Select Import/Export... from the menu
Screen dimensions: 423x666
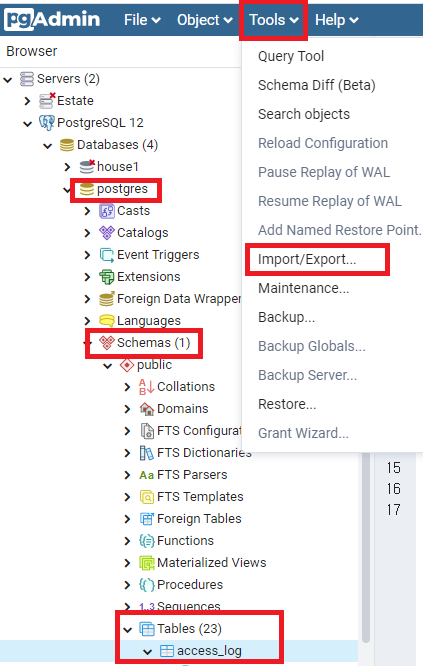[x=307, y=260]
